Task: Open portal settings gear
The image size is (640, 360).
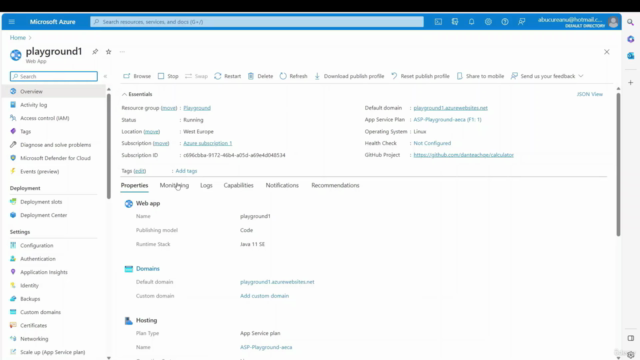Action: coord(488,22)
